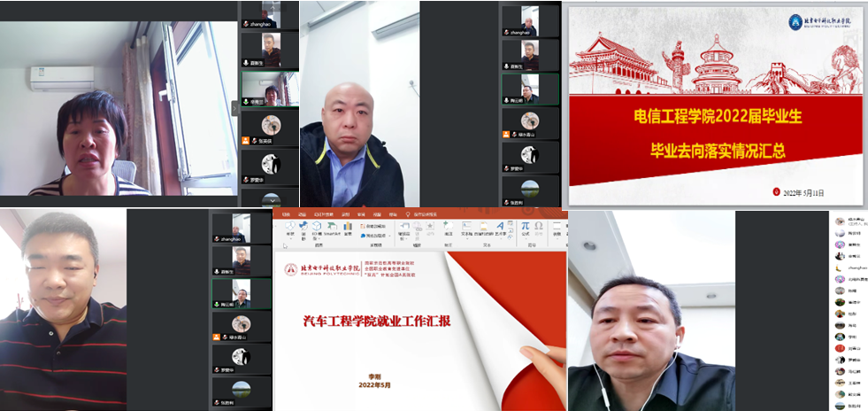Select zhanghao thumbnail beside the bald man's video

(x=530, y=19)
